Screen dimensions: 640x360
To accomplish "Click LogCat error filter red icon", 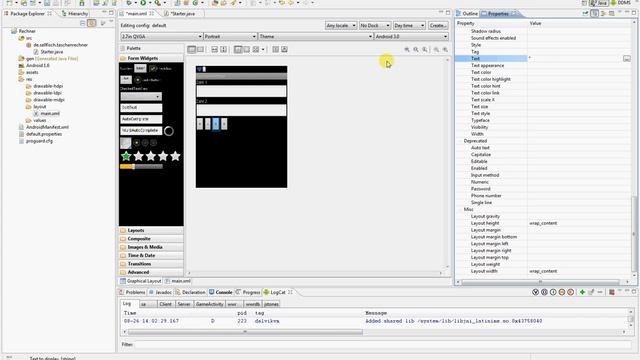I will click(571, 292).
